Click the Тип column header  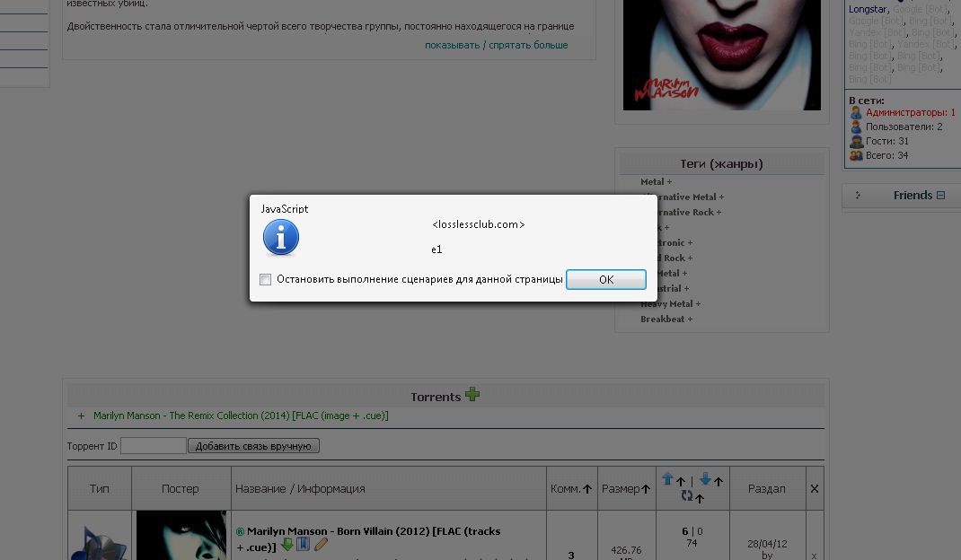(100, 489)
